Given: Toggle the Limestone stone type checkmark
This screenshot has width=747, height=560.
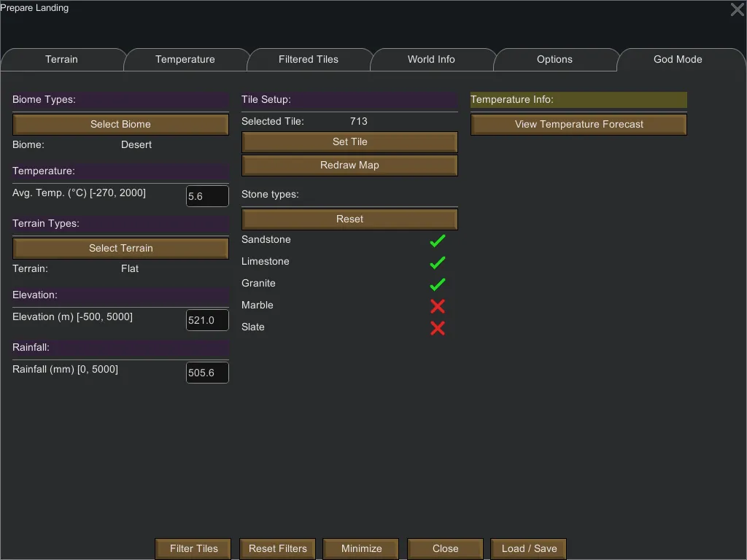Looking at the screenshot, I should [x=438, y=262].
